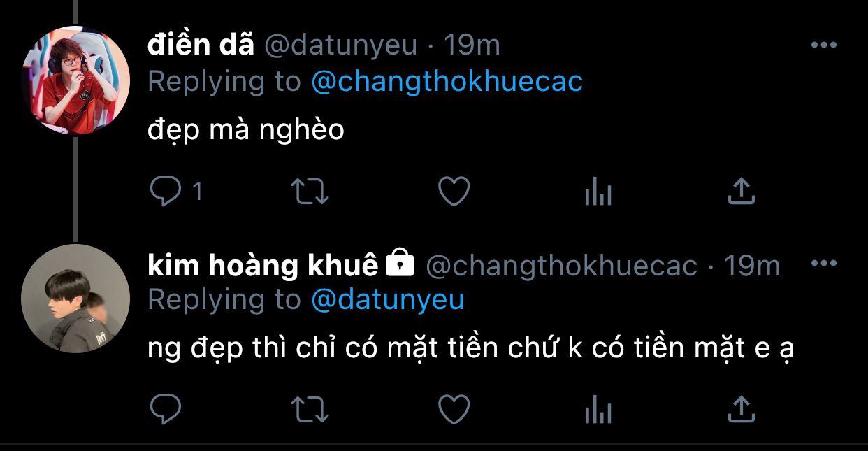Reply to điền dã's tweet

coord(166,191)
